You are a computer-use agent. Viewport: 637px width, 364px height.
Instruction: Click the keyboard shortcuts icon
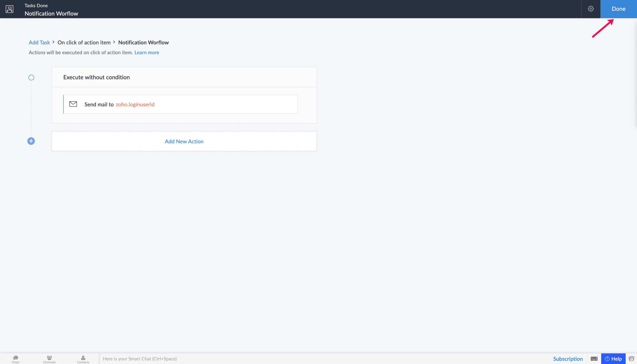594,359
